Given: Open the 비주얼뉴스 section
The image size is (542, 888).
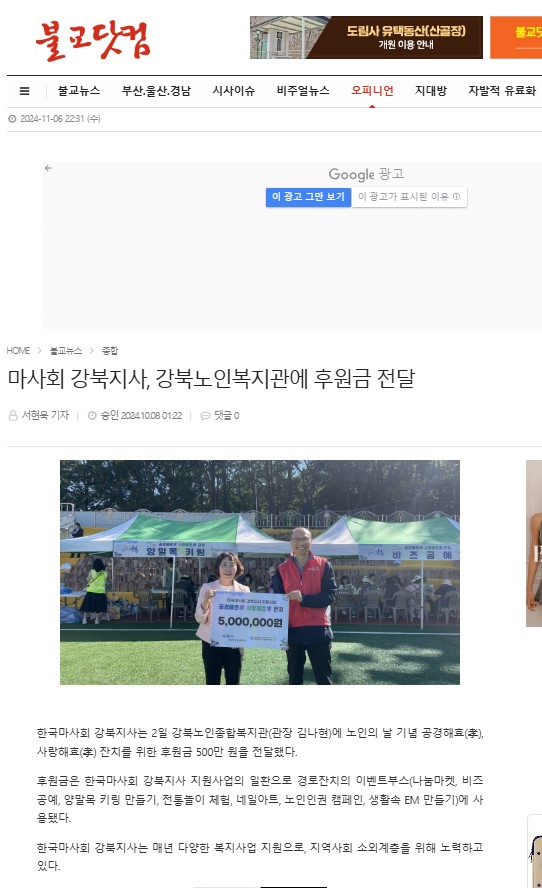Looking at the screenshot, I should point(303,91).
